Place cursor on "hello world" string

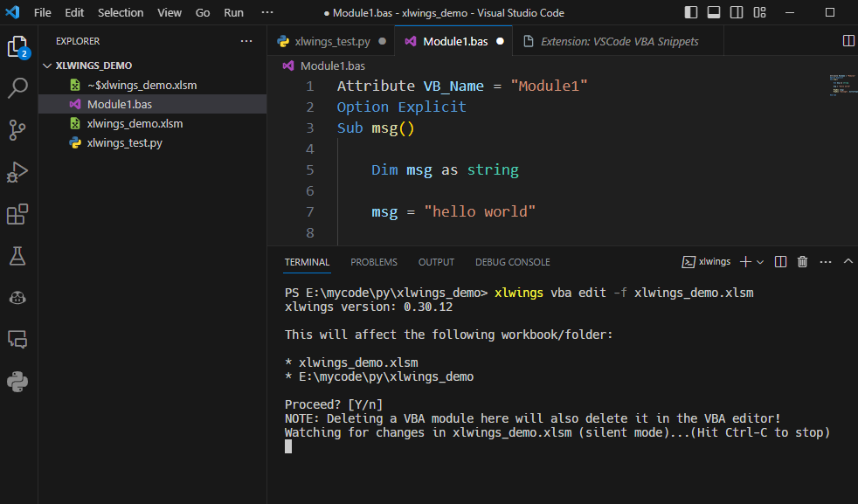click(x=480, y=211)
